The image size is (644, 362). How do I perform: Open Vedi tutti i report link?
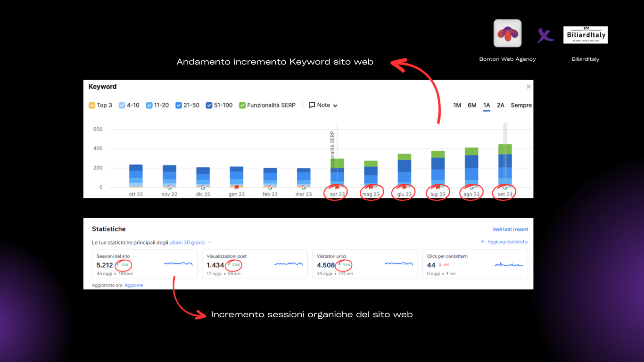pos(510,230)
